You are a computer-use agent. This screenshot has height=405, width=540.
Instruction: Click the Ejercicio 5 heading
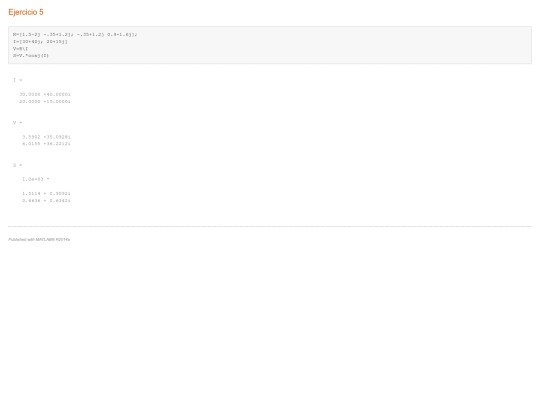(26, 12)
